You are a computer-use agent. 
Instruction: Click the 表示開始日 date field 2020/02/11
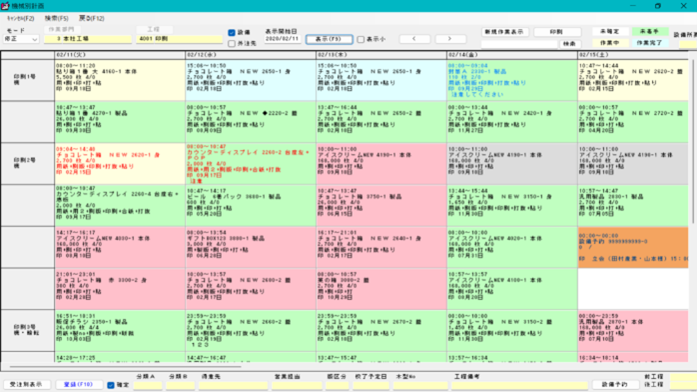(x=283, y=39)
